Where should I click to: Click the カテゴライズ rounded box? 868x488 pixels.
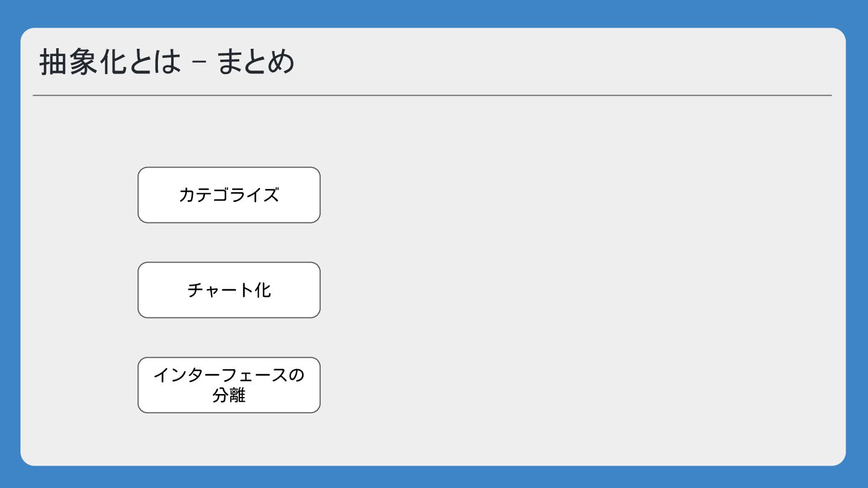pos(229,195)
